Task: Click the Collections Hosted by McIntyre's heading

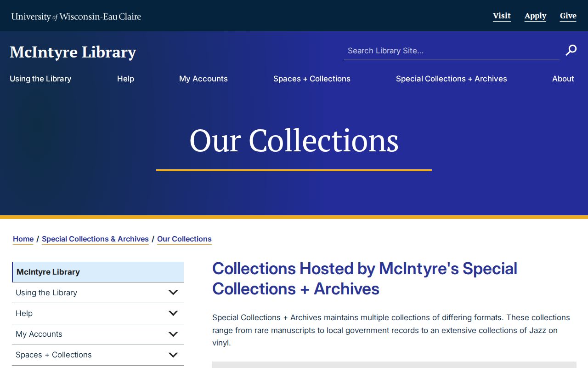Action: pos(365,278)
